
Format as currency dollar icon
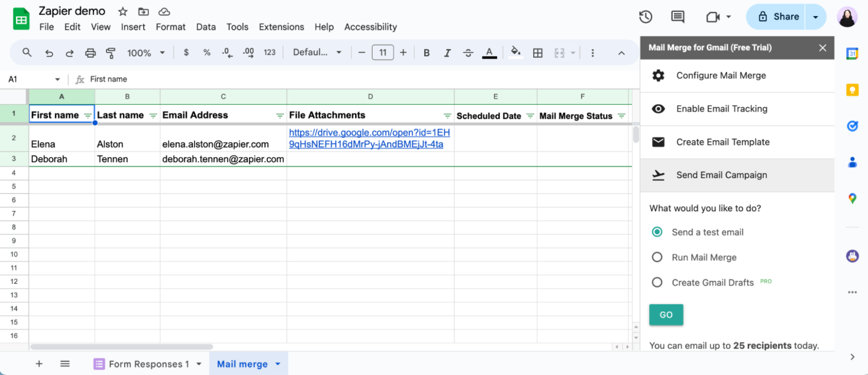(x=186, y=53)
